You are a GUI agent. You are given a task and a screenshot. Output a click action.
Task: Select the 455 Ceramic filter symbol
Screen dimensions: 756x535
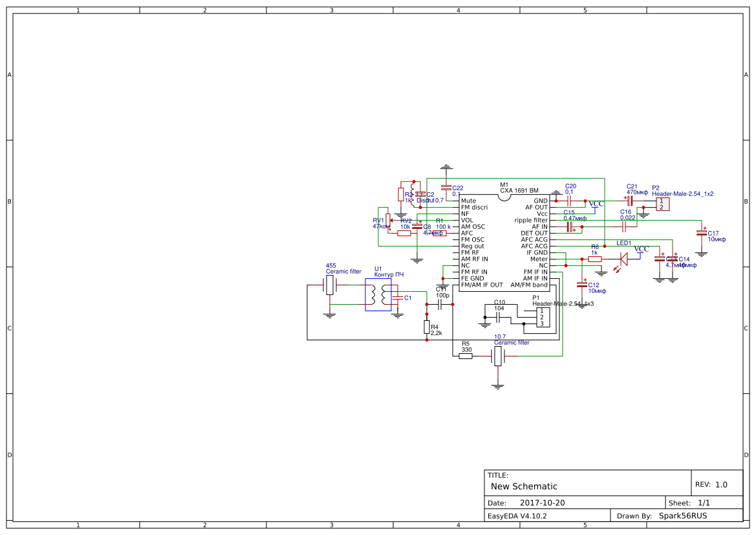[330, 286]
